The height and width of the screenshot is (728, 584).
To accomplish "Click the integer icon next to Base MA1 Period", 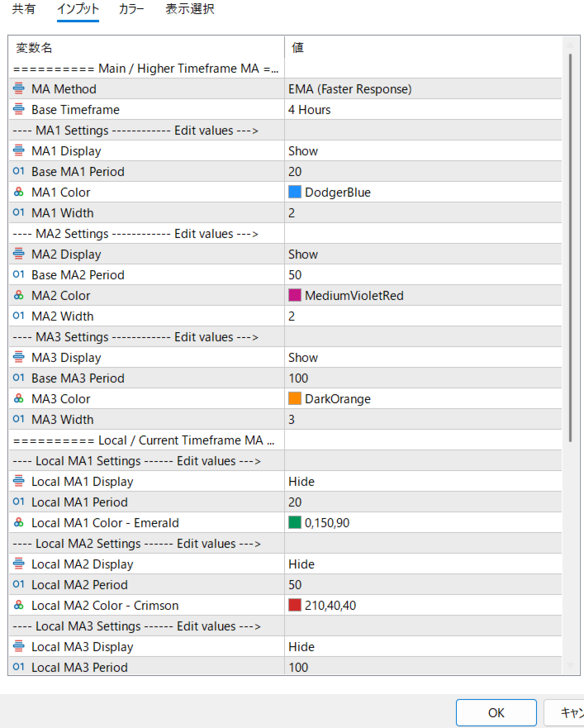I will [x=18, y=171].
